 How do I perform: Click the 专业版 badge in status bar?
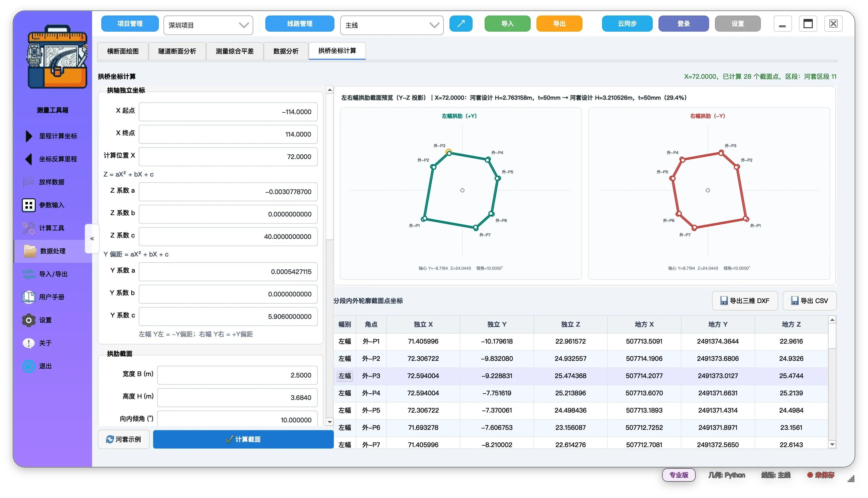click(678, 475)
